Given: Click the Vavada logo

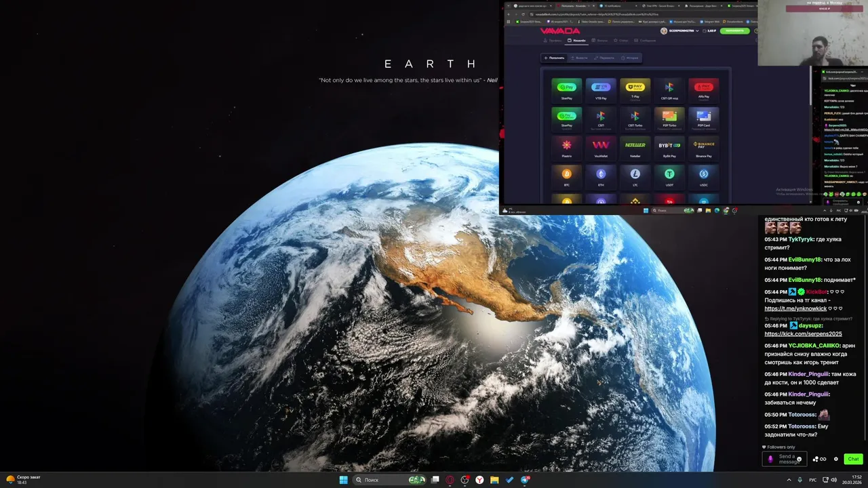Looking at the screenshot, I should tap(559, 31).
